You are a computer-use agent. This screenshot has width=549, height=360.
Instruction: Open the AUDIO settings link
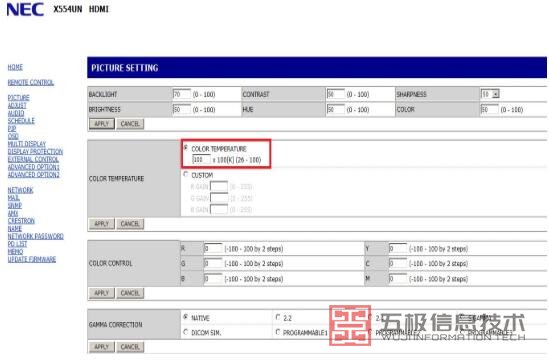pos(16,113)
